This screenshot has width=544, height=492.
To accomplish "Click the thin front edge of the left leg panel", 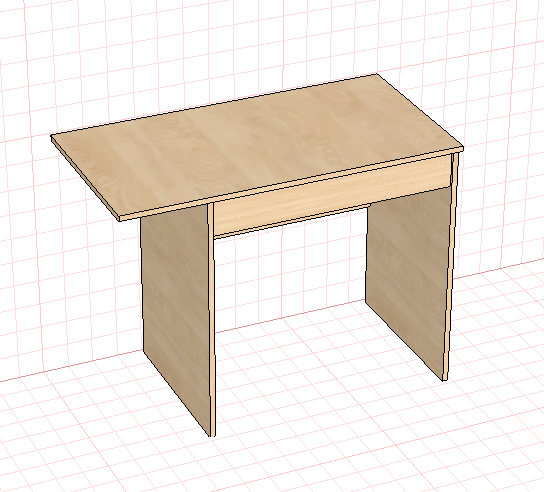I will [x=211, y=319].
